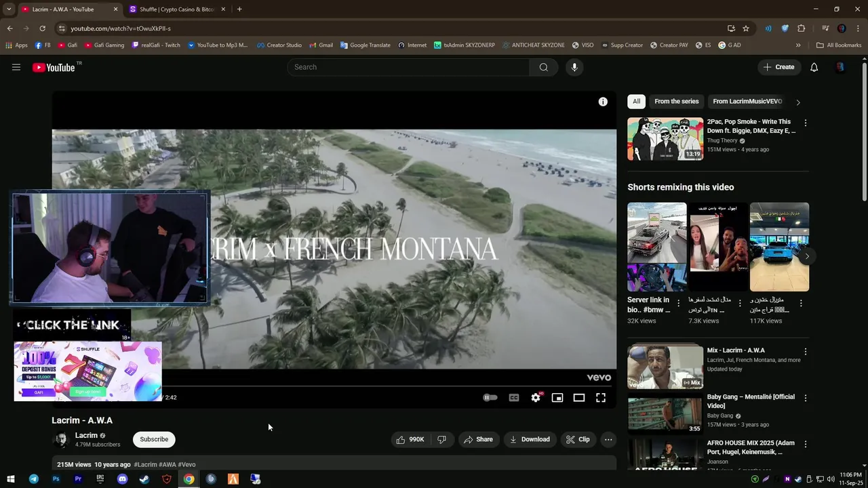Open options for Baby Gang Mentalité video

coord(806,398)
